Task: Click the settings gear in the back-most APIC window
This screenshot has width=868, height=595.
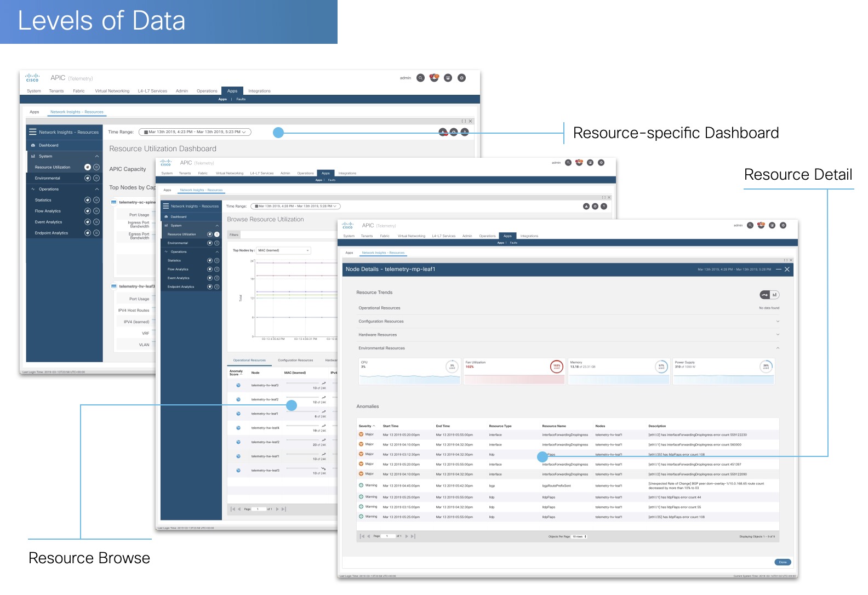Action: [x=461, y=78]
